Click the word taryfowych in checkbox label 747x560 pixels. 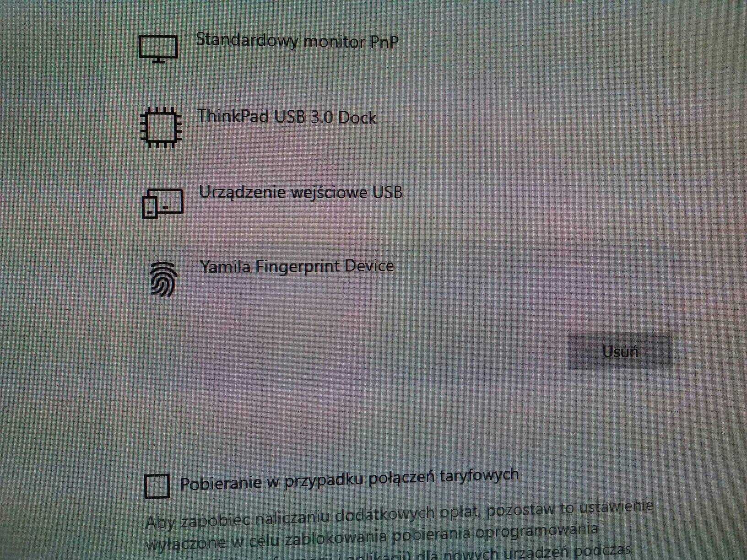(479, 475)
